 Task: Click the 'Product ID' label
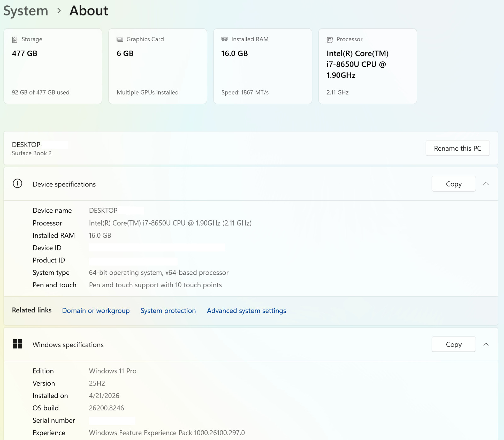[x=49, y=260]
